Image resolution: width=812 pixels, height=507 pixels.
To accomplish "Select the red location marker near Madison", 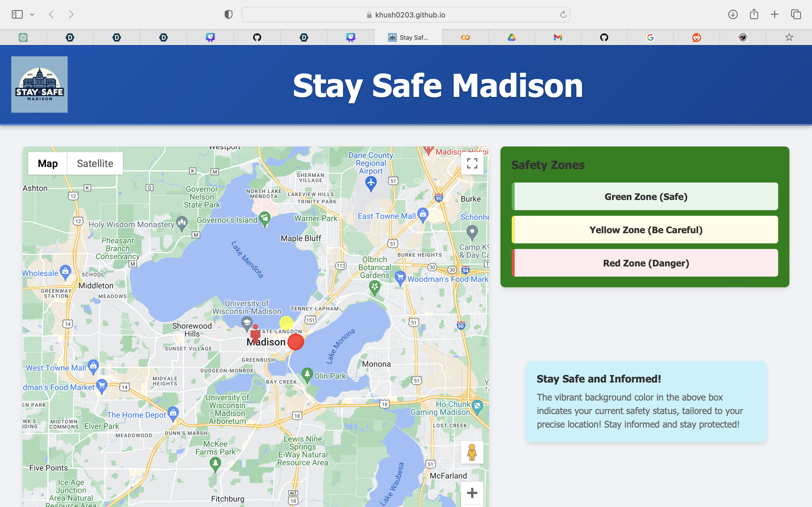I will (256, 334).
